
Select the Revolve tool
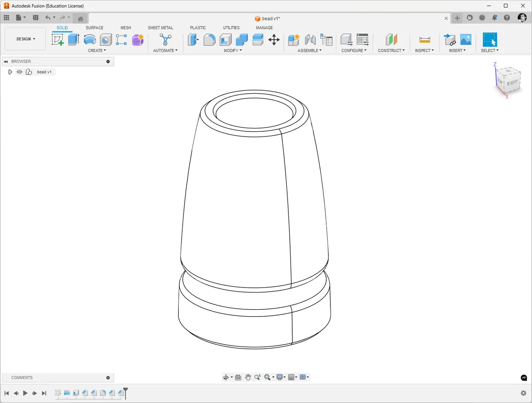coord(89,39)
